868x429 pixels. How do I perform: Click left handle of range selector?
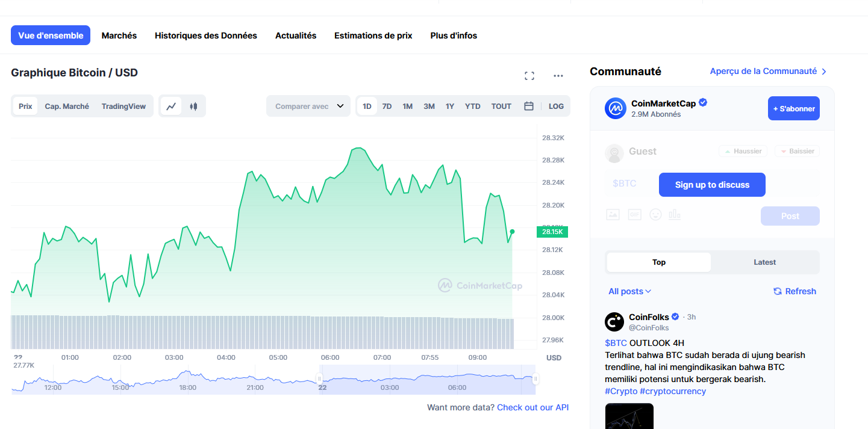point(319,378)
